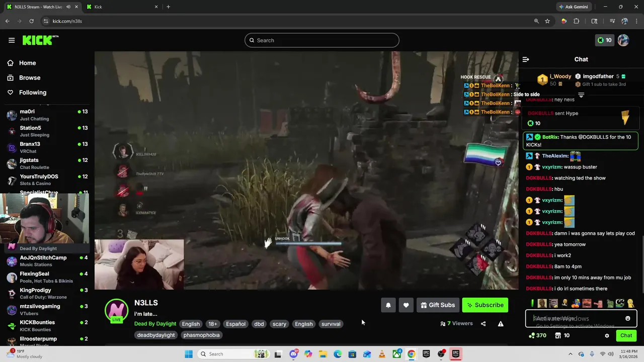Click the share icon beside viewer count
This screenshot has width=644, height=362.
pyautogui.click(x=484, y=324)
